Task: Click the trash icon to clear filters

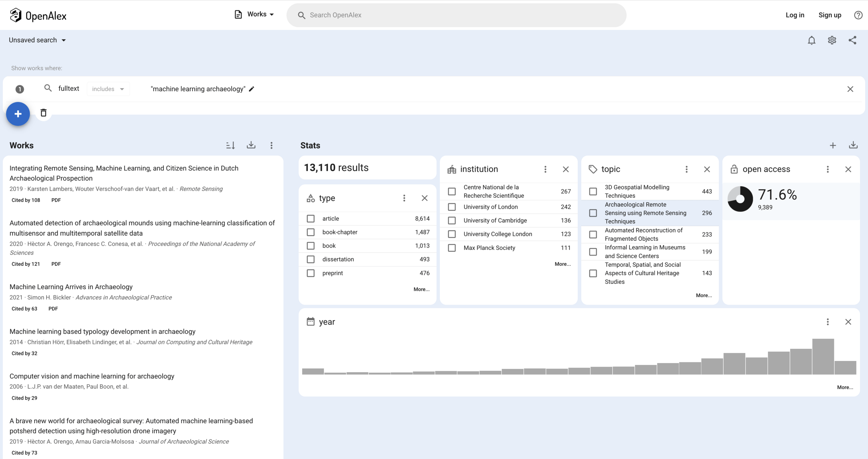Action: [x=43, y=113]
